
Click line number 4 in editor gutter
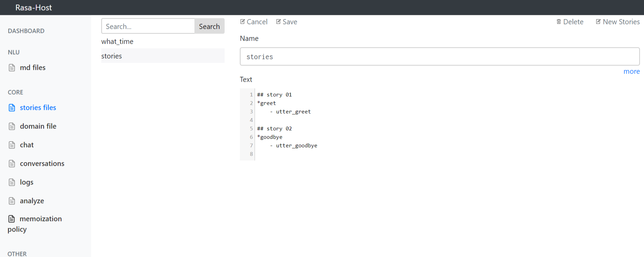pyautogui.click(x=251, y=120)
